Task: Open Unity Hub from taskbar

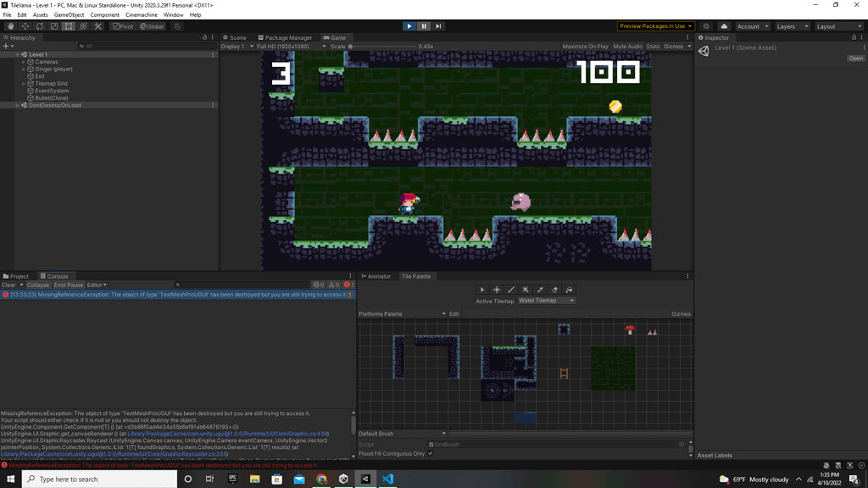Action: [x=343, y=480]
